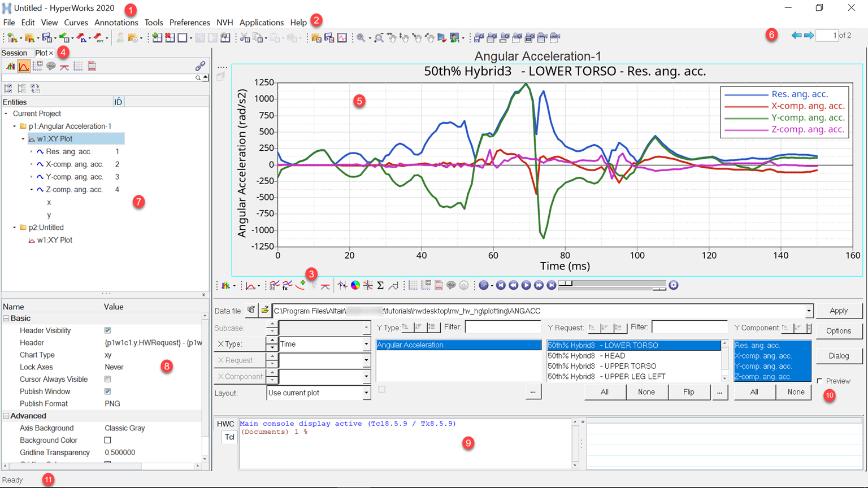Viewport: 868px width, 488px height.
Task: Go to next page arrow
Action: click(809, 36)
